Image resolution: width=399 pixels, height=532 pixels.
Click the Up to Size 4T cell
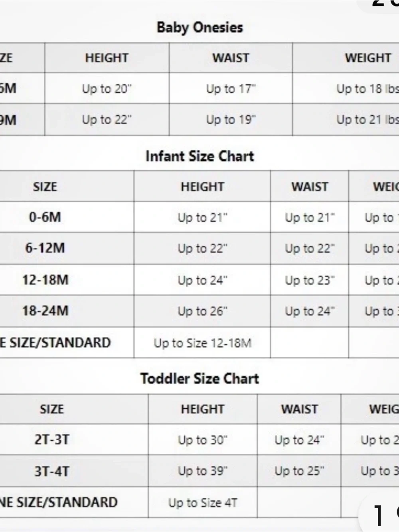click(203, 502)
